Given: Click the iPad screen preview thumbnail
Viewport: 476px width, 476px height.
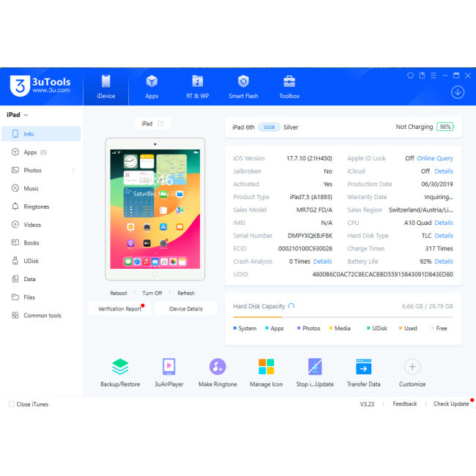Looking at the screenshot, I should (155, 209).
